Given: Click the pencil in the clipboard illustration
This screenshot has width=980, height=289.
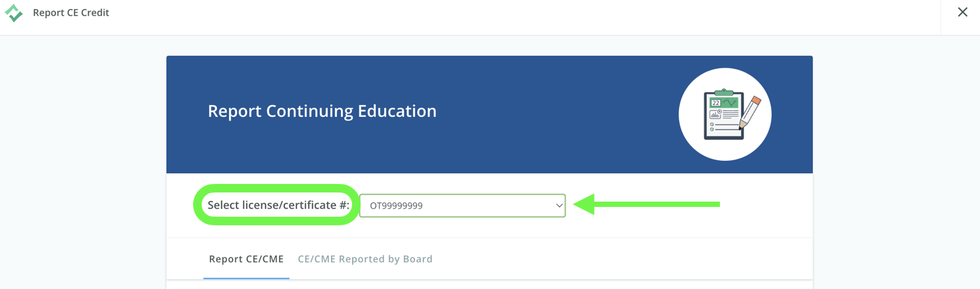Looking at the screenshot, I should tap(749, 112).
